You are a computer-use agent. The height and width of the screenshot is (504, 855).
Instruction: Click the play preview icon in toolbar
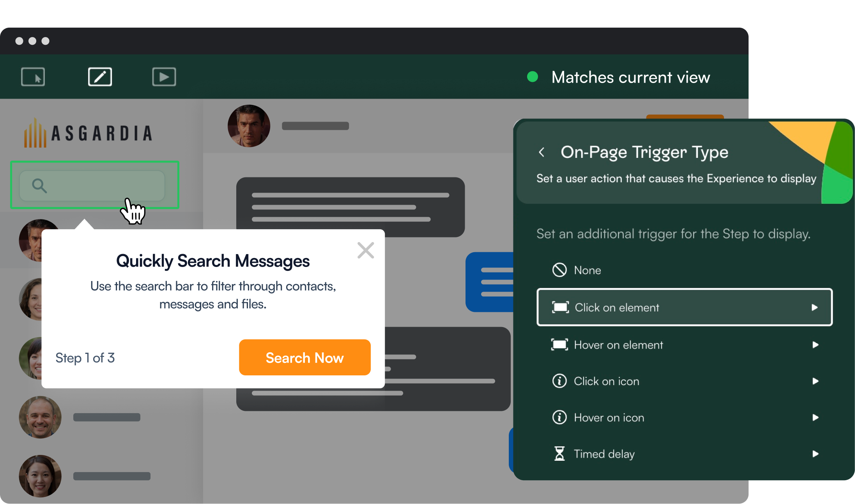click(x=164, y=76)
